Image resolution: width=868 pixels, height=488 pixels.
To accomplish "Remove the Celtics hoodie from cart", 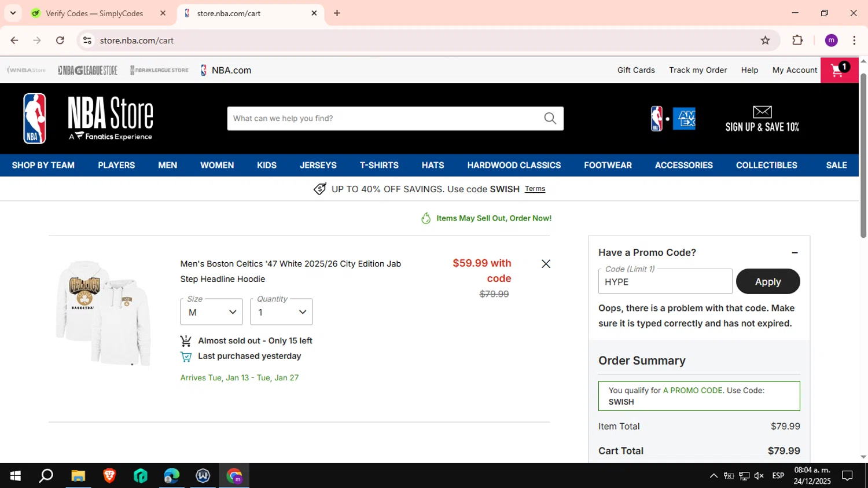I will click(x=546, y=264).
